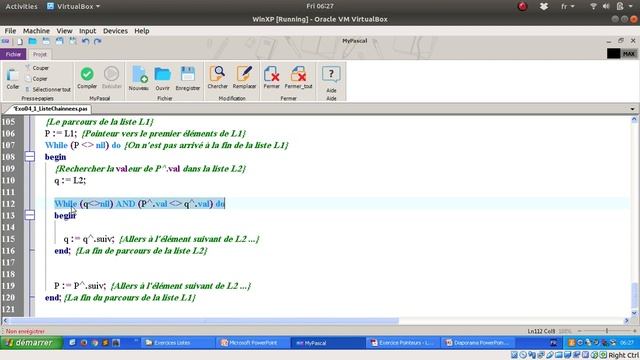
Task: Click redo arrow in quick toolbar
Action: (x=98, y=41)
